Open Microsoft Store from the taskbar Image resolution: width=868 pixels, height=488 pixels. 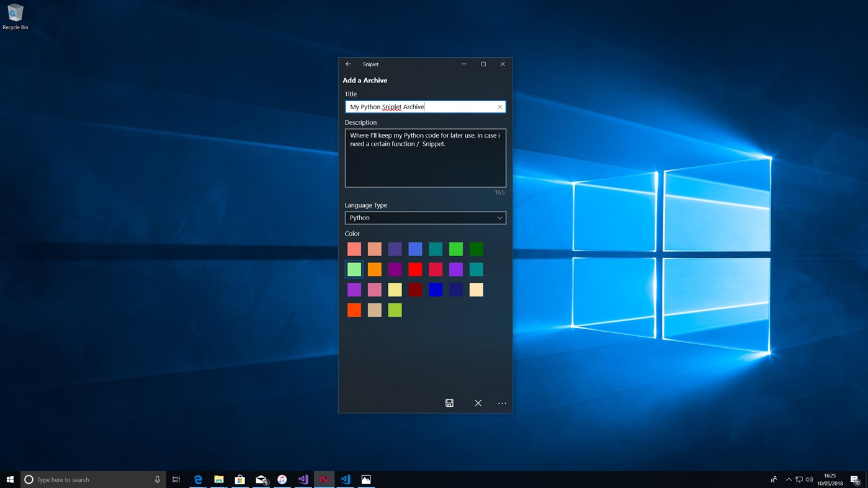[239, 479]
